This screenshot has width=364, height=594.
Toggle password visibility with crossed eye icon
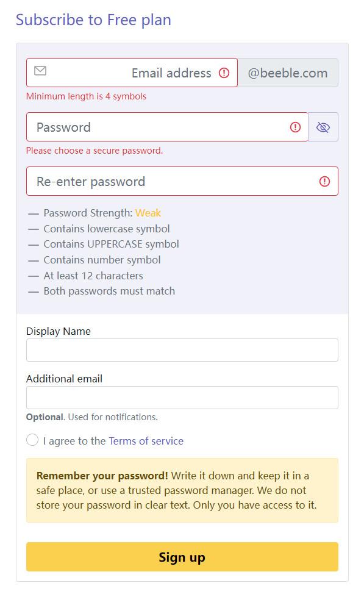[x=323, y=127]
